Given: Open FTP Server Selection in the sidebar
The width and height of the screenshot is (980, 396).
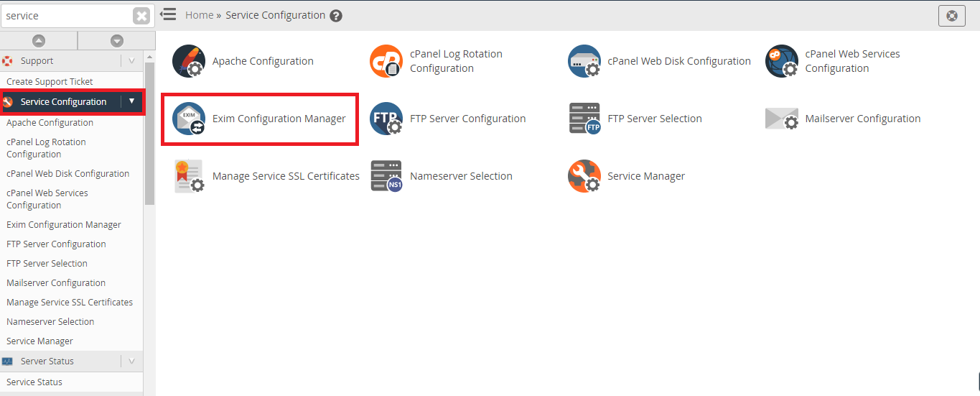Looking at the screenshot, I should point(47,264).
